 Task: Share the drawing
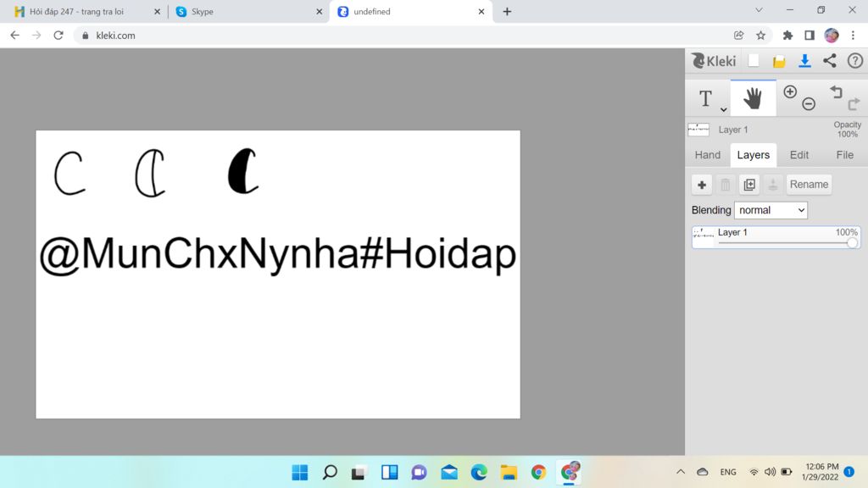pos(829,61)
